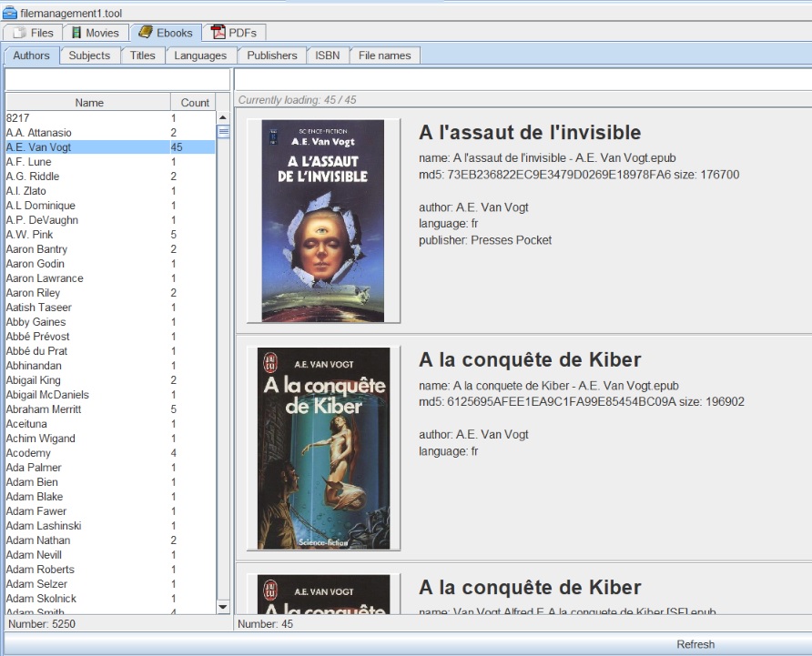Click the heading "A l'assaut de l'invisible"
Screen dimensions: 812x656
point(530,132)
